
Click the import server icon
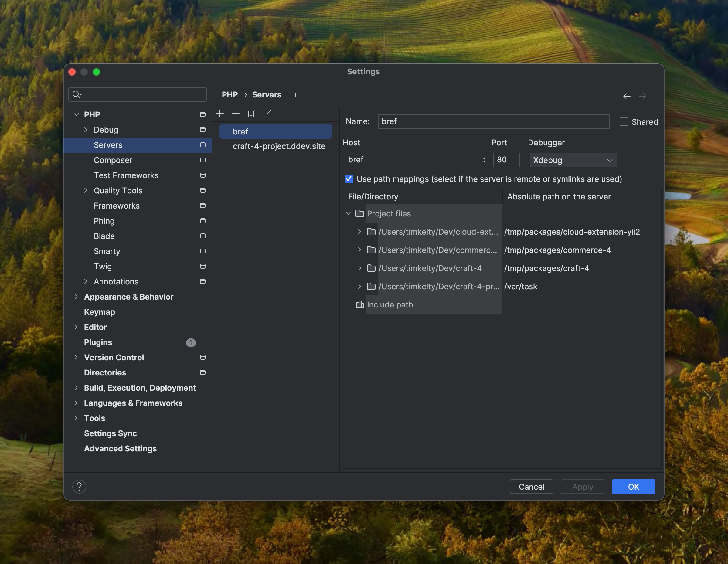pyautogui.click(x=267, y=114)
